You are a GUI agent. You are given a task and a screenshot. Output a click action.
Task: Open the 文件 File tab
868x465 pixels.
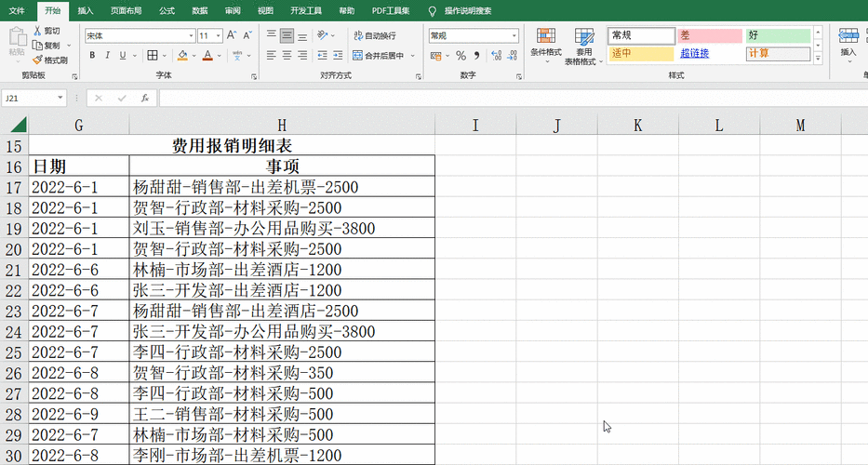tap(17, 10)
